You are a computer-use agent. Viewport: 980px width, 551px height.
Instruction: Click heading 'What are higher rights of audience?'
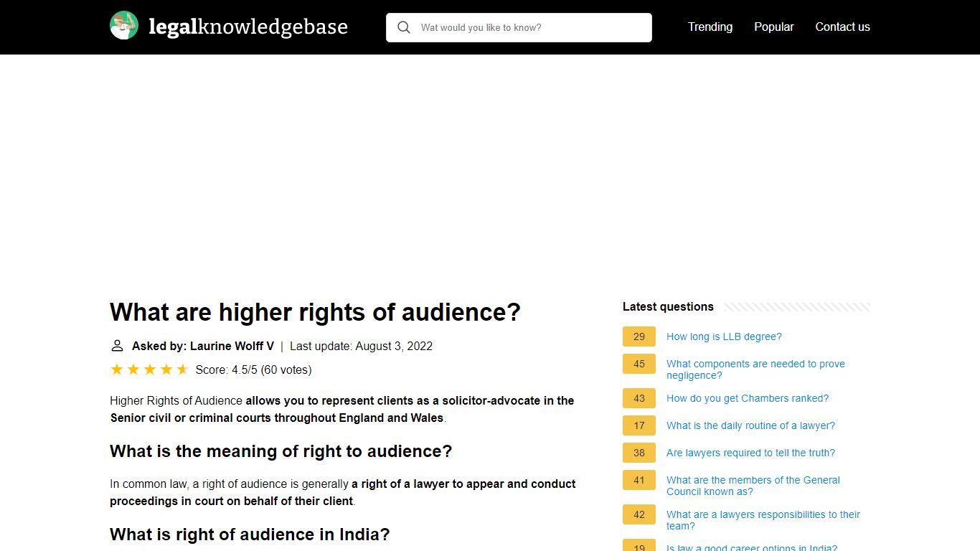(x=315, y=312)
